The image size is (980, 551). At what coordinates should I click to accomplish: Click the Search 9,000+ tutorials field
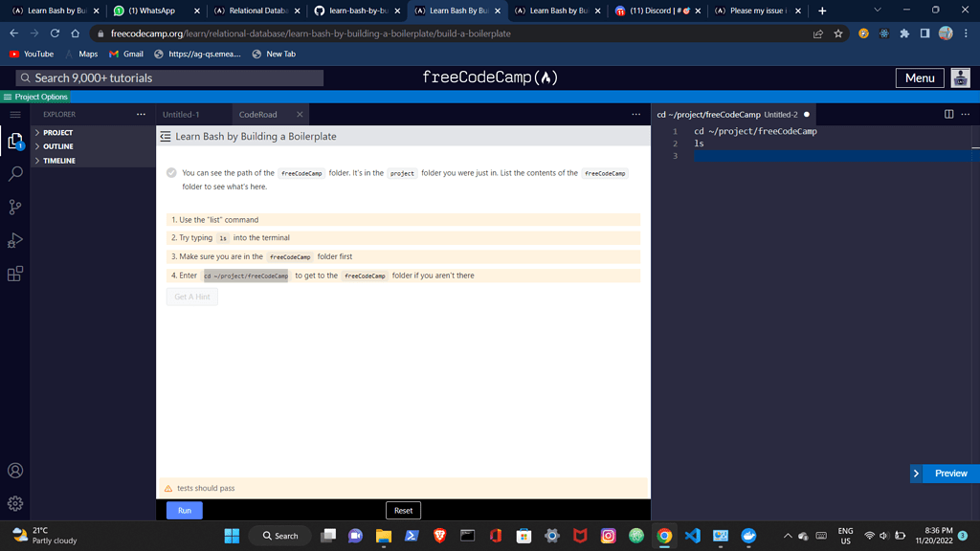[x=169, y=78]
